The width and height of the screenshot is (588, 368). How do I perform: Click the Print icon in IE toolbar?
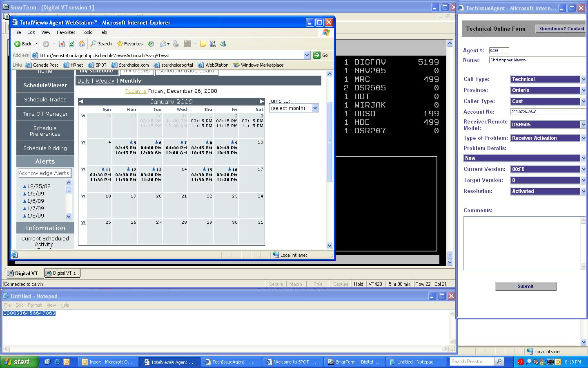[176, 44]
